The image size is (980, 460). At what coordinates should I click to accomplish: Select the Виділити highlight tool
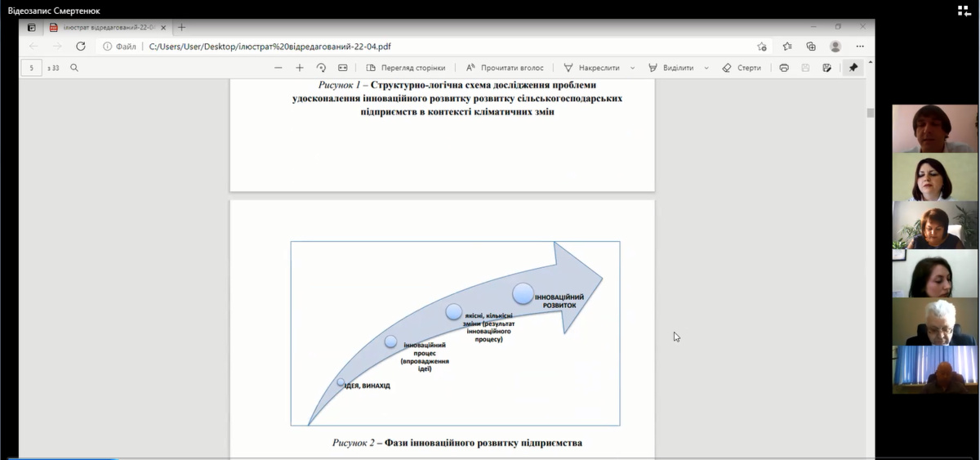(x=671, y=68)
